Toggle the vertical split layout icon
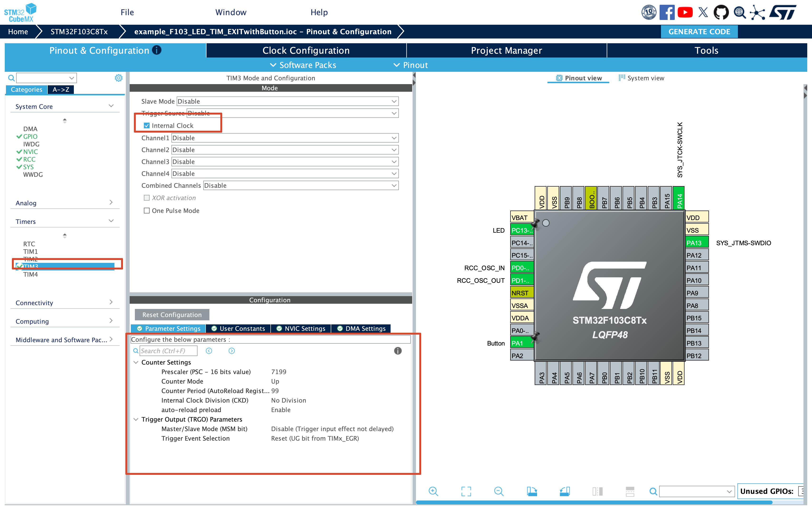The image size is (812, 510). click(597, 491)
